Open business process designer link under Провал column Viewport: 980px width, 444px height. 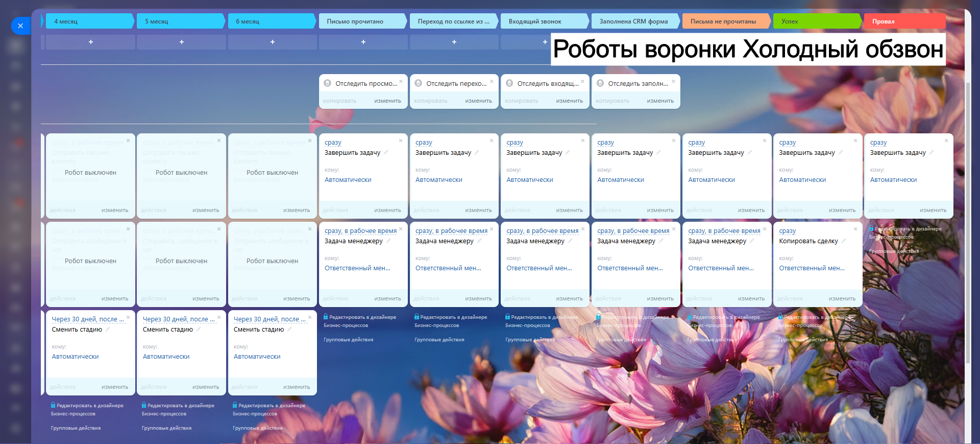[905, 233]
